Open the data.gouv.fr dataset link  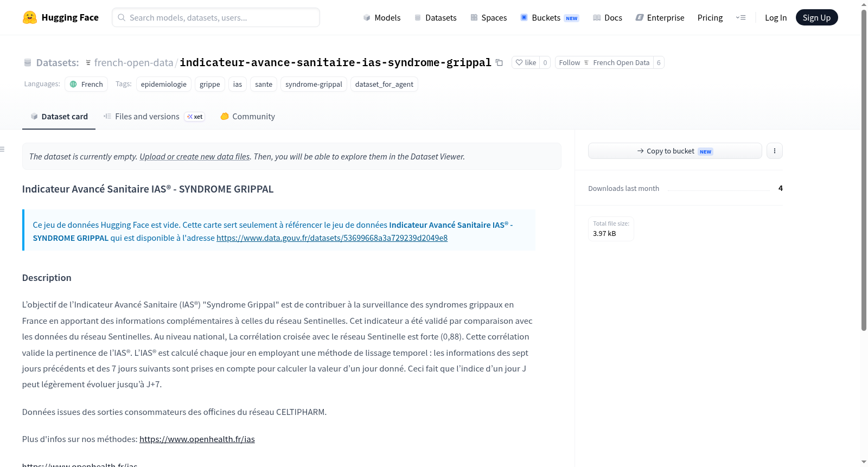coord(332,238)
